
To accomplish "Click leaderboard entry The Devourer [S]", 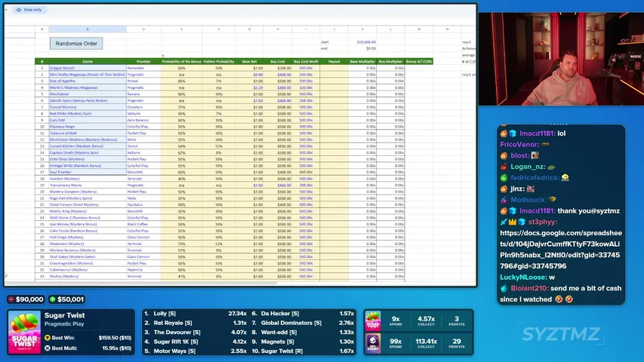I will click(177, 333).
